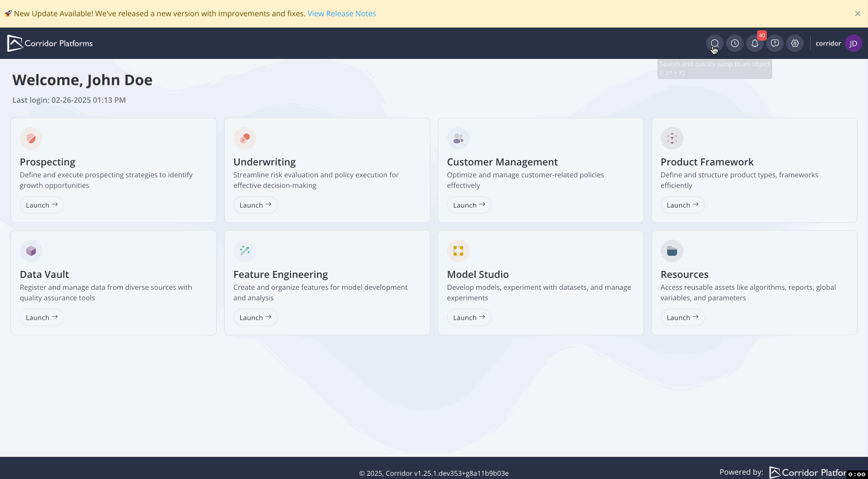Select the Customer Management card title
The width and height of the screenshot is (868, 479).
point(502,162)
